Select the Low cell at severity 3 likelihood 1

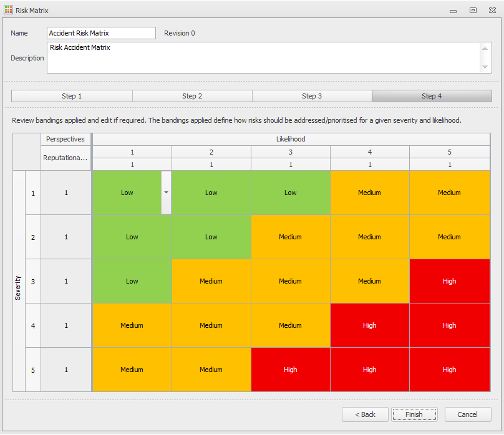coord(132,281)
